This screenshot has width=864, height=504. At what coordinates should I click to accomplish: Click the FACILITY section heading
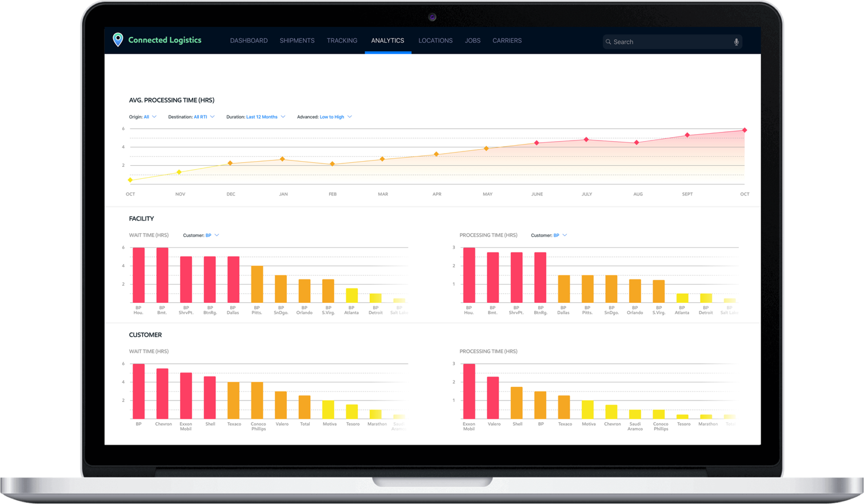141,218
